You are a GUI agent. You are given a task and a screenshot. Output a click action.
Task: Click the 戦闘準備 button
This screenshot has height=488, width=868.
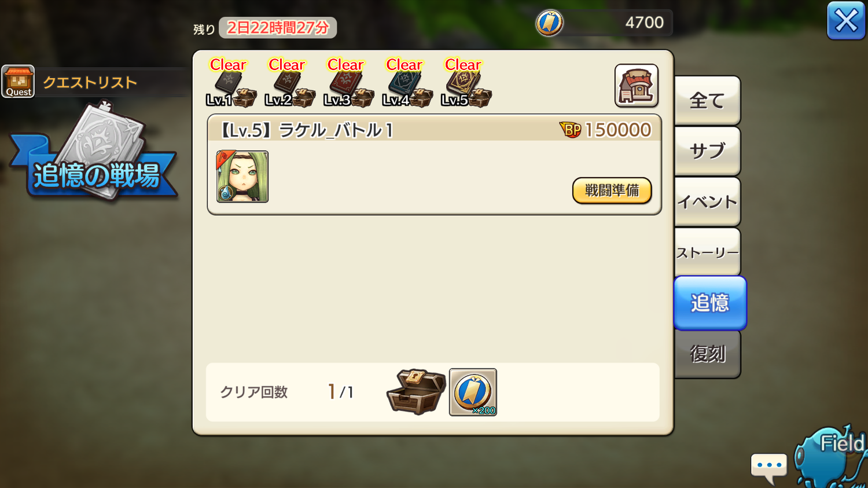click(x=612, y=190)
